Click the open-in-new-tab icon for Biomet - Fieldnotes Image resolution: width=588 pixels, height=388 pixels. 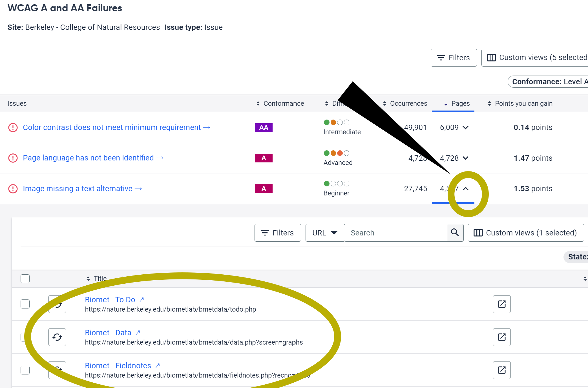click(502, 370)
